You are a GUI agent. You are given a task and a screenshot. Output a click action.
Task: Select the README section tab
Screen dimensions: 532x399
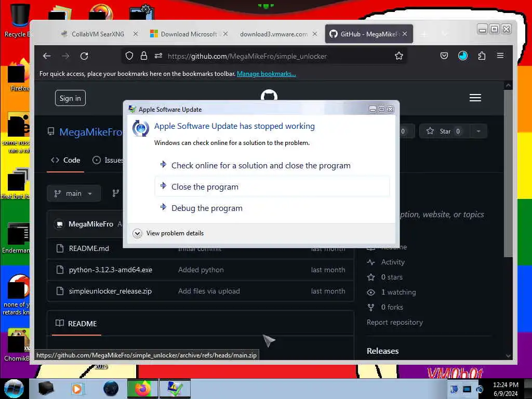(76, 323)
